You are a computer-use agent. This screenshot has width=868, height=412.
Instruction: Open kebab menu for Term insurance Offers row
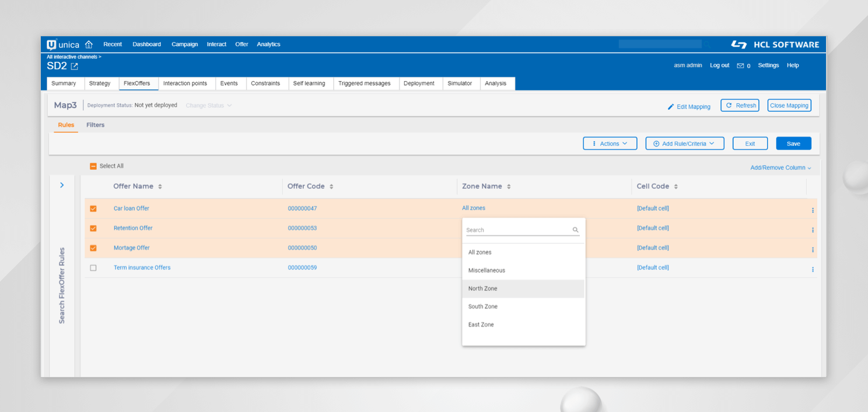(x=813, y=270)
